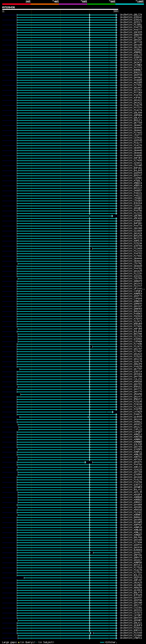Select the UniRef100_A4F3R4 label
This screenshot has width=146, height=644.
pyautogui.click(x=131, y=329)
